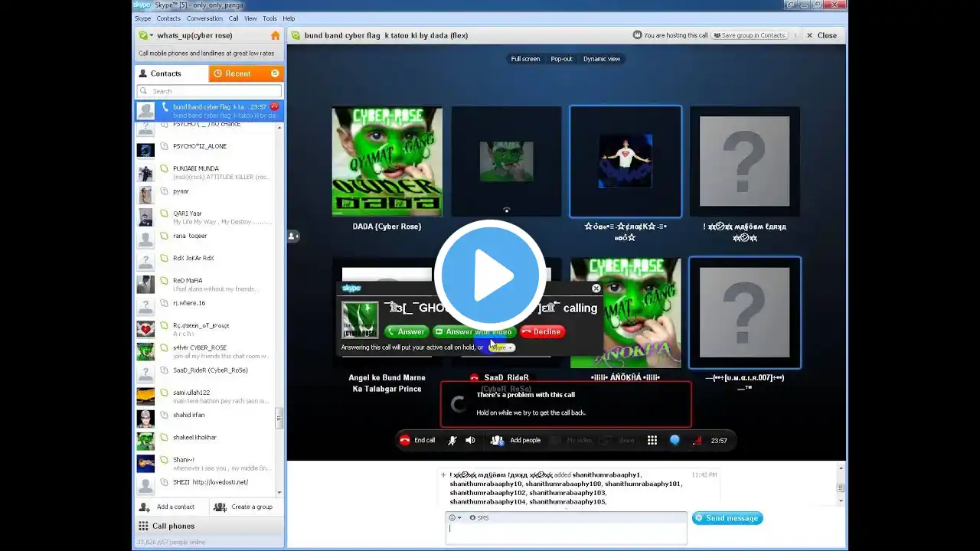980x551 pixels.
Task: Close the conversation pane
Action: 822,35
